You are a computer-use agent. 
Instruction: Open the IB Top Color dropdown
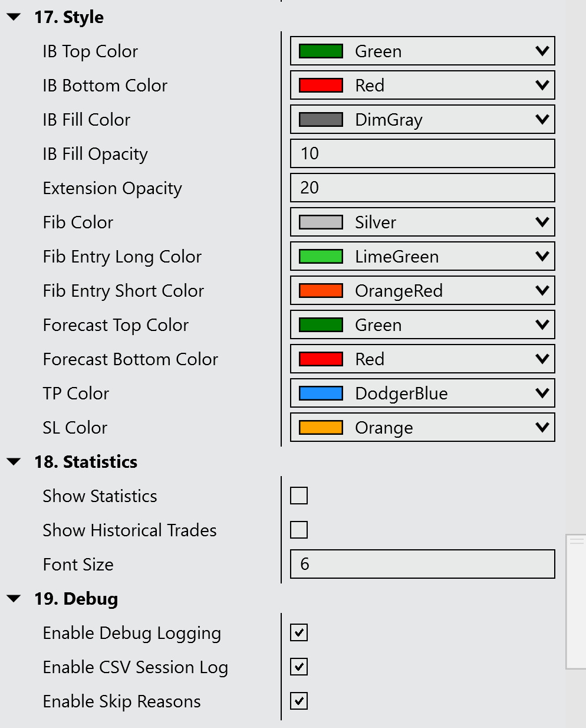(x=422, y=51)
